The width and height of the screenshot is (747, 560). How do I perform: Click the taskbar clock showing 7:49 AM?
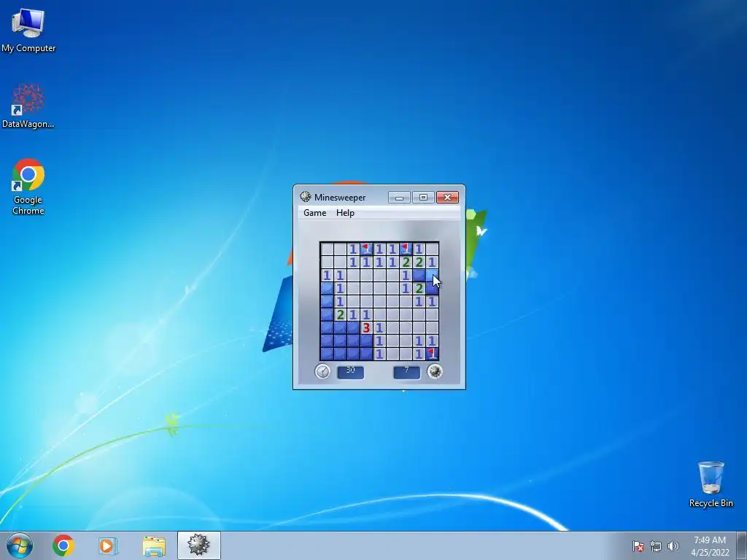point(710,546)
